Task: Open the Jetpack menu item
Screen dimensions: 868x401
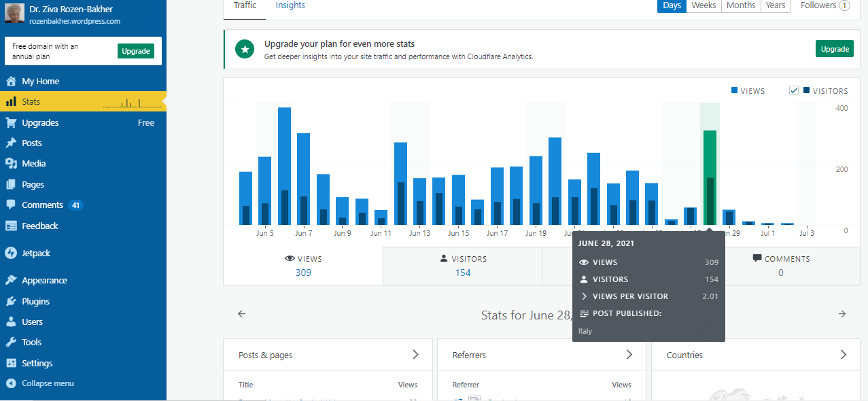Action: [83, 253]
